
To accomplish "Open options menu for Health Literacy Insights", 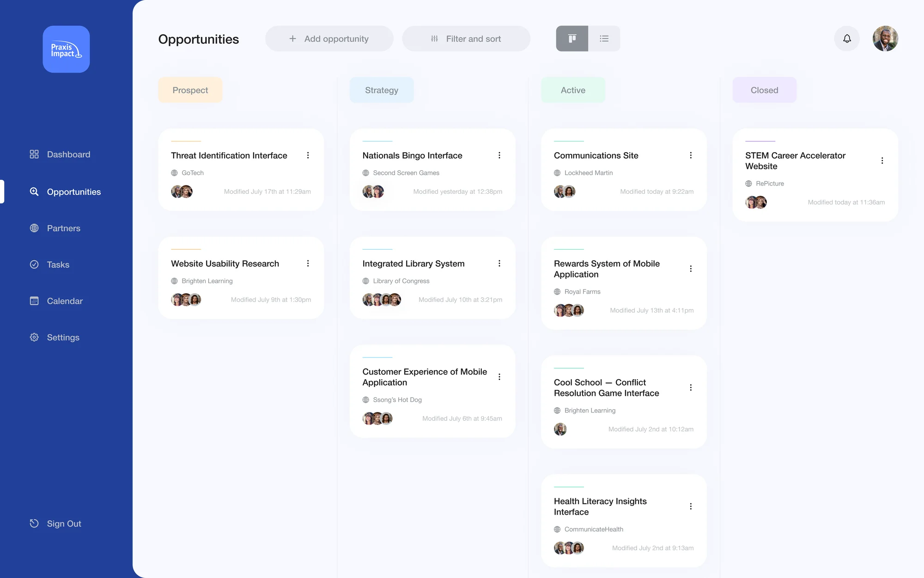I will 691,506.
